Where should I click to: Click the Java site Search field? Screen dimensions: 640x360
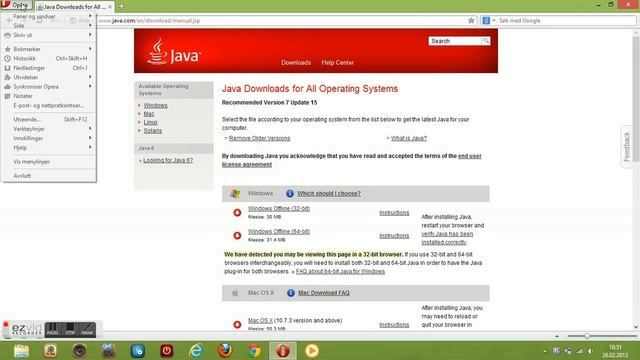(455, 41)
